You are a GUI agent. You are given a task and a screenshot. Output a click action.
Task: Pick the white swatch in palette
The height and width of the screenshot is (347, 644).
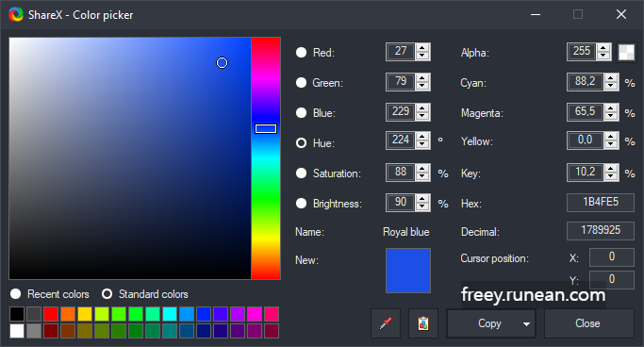tap(17, 331)
